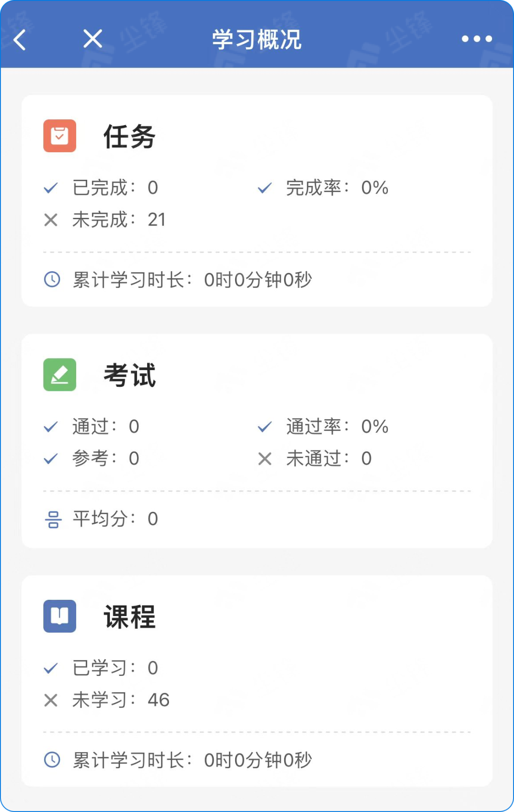Click the orange 任务 clipboard icon

point(60,136)
